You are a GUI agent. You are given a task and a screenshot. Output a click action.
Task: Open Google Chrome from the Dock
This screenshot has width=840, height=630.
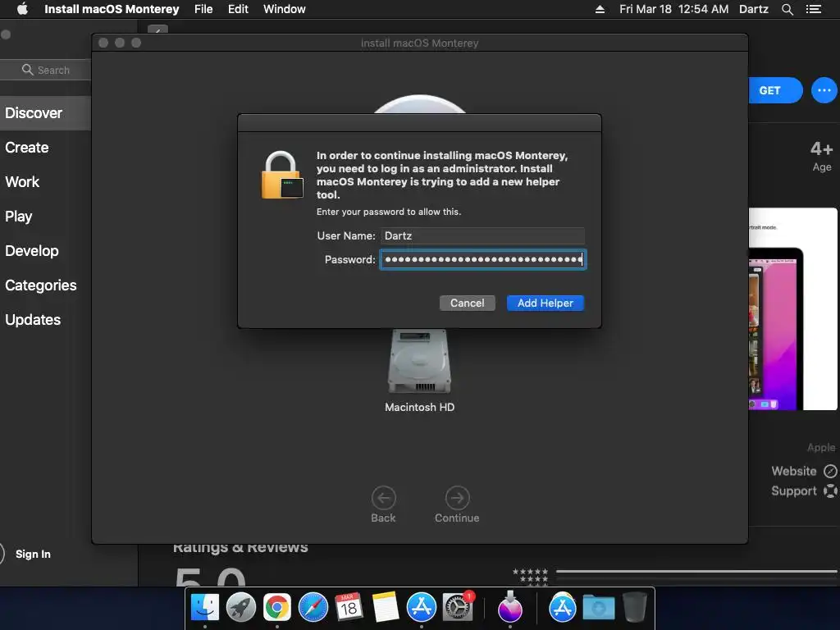[x=277, y=608]
